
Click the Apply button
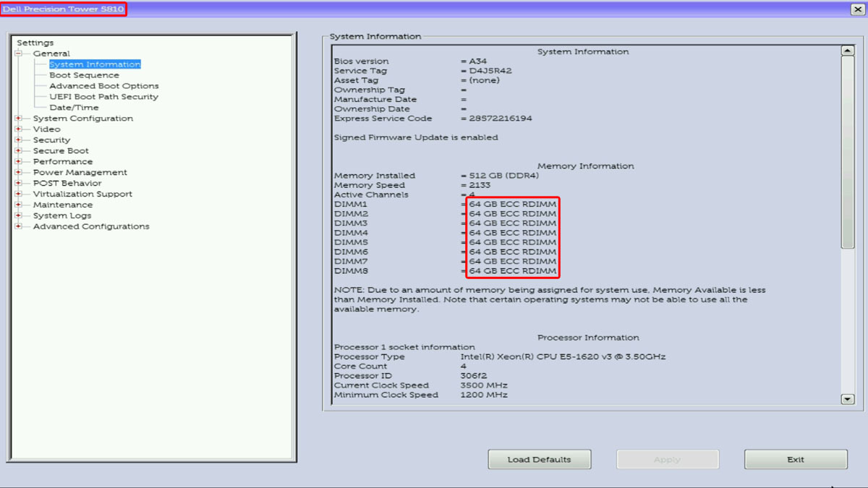tap(667, 460)
